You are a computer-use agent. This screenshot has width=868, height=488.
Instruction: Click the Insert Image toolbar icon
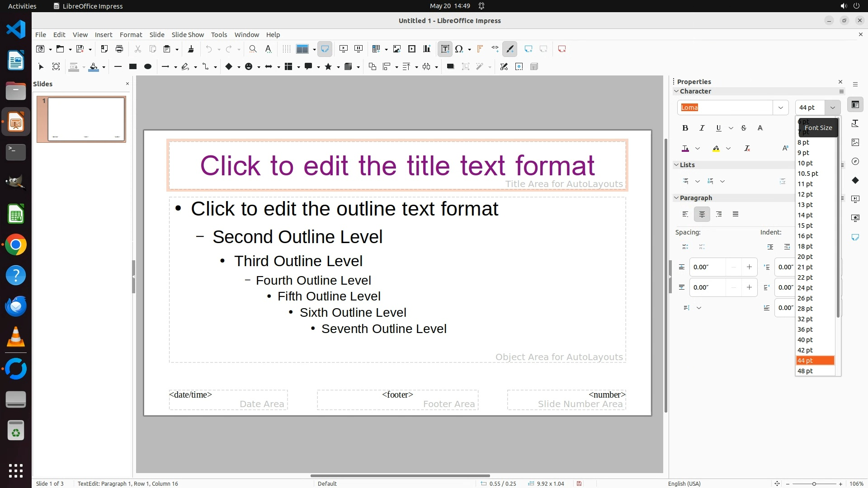(x=396, y=49)
